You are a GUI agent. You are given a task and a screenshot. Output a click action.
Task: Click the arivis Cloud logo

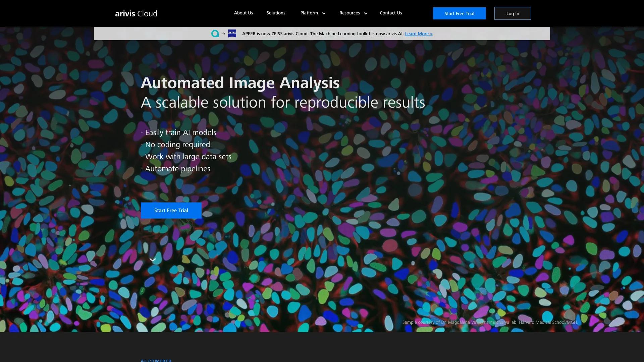coord(136,13)
